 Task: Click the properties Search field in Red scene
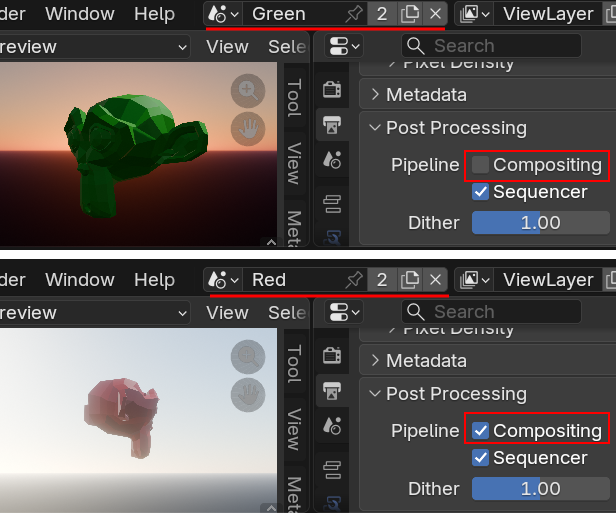point(492,312)
